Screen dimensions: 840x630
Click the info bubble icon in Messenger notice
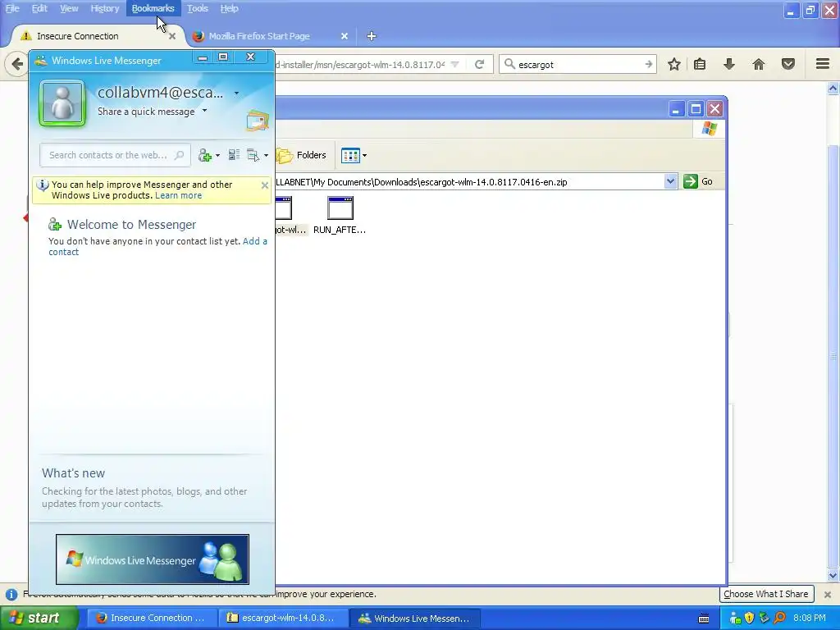43,185
